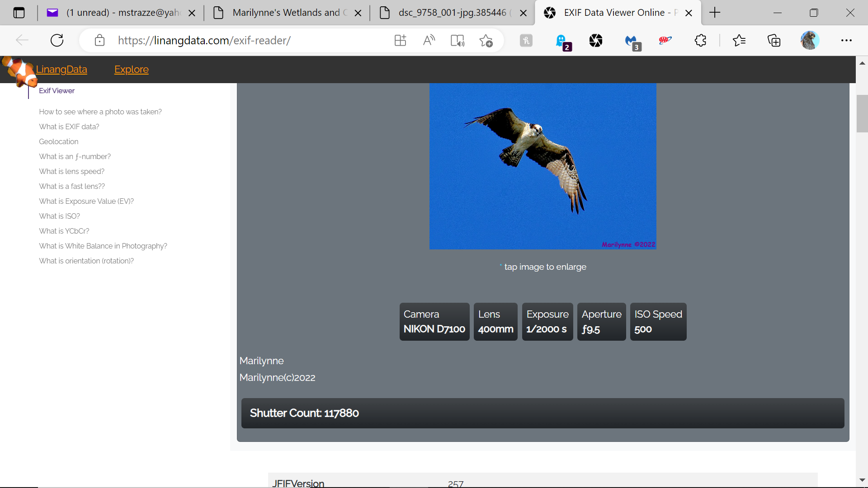Open Favorites list toolbar icon
This screenshot has width=868, height=488.
click(739, 40)
